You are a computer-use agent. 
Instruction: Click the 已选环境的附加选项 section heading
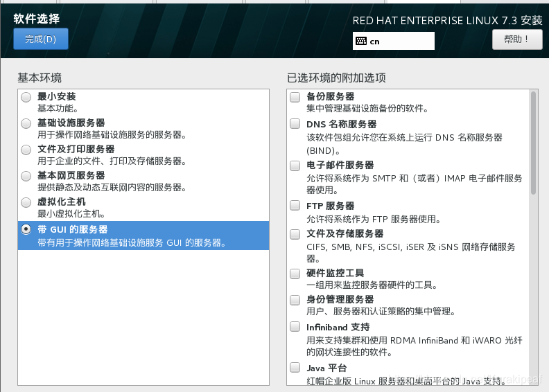click(336, 78)
